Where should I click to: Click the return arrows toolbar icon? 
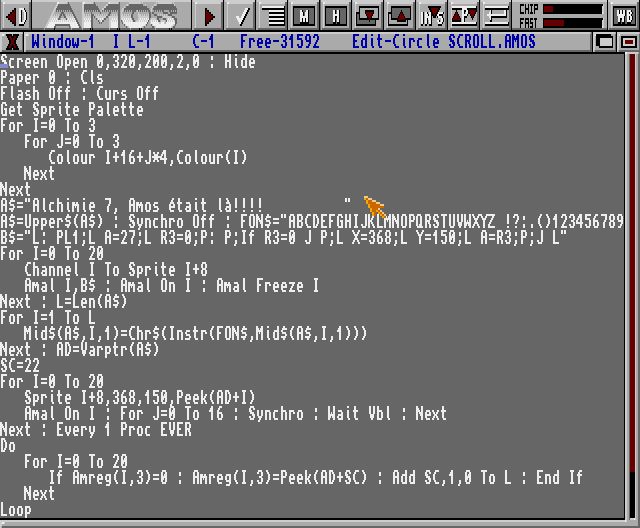click(496, 16)
